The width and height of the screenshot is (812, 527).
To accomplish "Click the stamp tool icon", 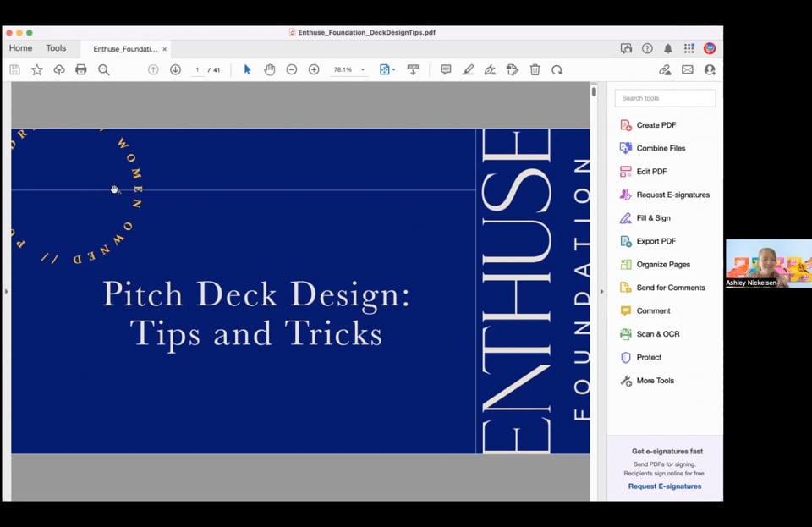I will [x=513, y=70].
